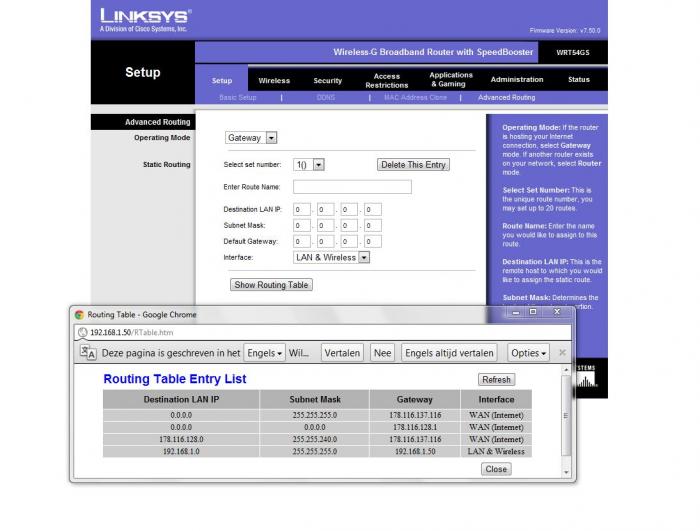
Task: Open the Select set number dropdown
Action: click(308, 165)
